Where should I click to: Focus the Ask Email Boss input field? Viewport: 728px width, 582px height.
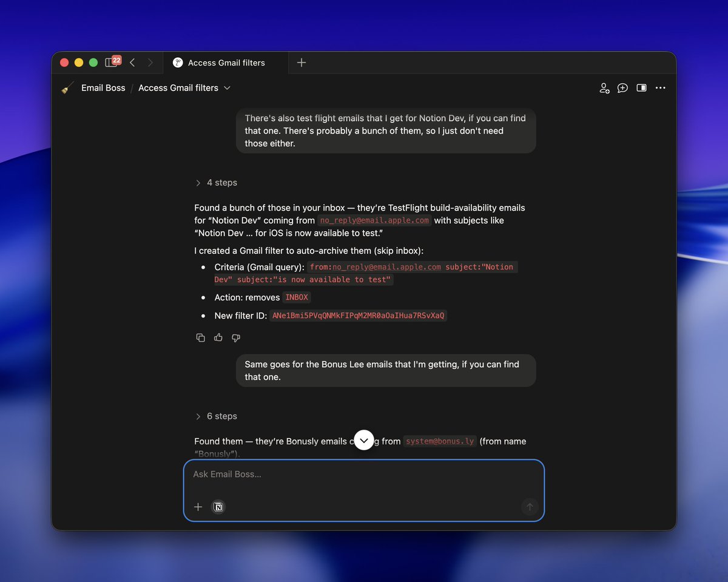click(364, 475)
